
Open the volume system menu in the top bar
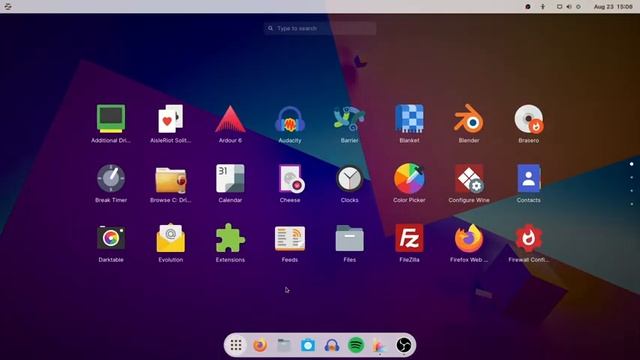tap(569, 7)
